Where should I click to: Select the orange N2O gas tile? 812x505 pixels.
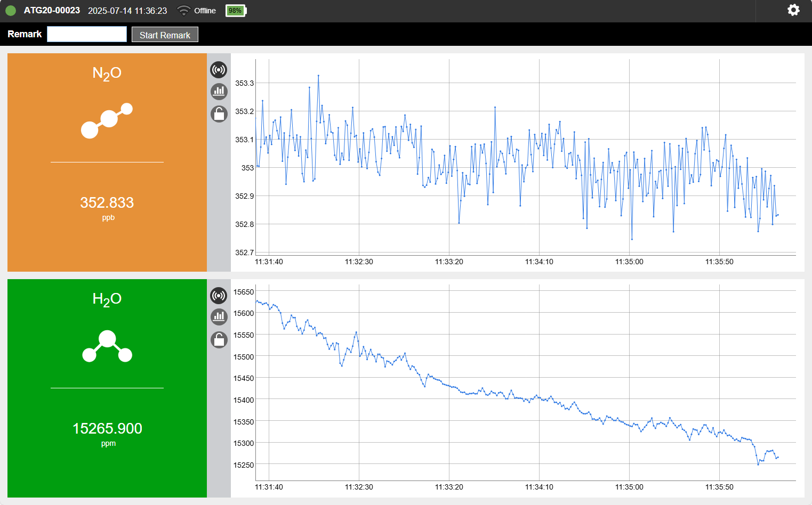(x=107, y=245)
